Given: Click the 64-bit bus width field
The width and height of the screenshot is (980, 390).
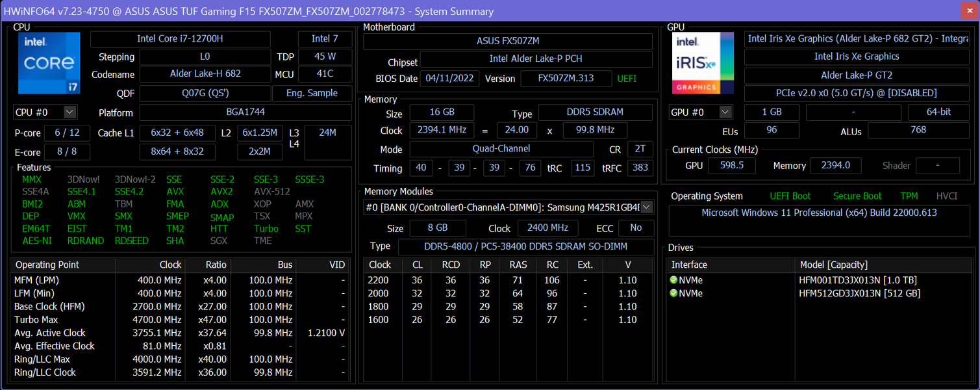Looking at the screenshot, I should 938,112.
